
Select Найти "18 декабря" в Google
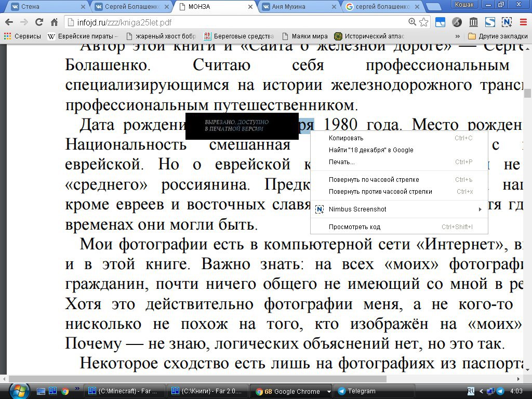click(x=399, y=150)
